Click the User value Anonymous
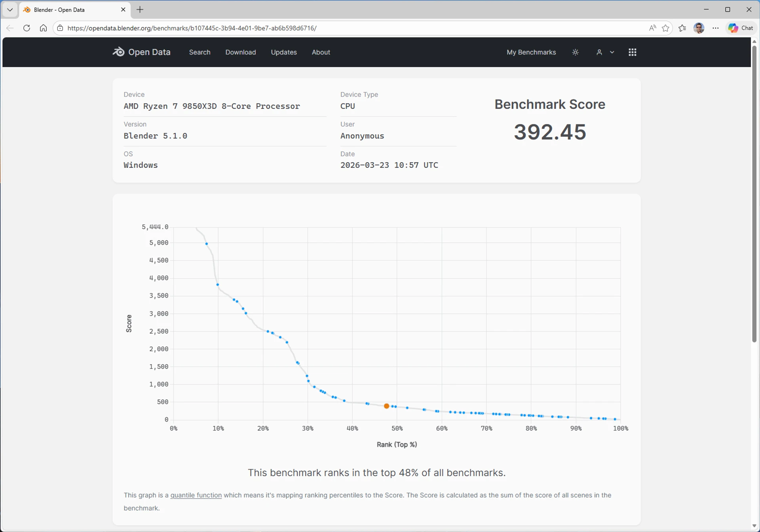Viewport: 760px width, 532px height. pyautogui.click(x=362, y=136)
